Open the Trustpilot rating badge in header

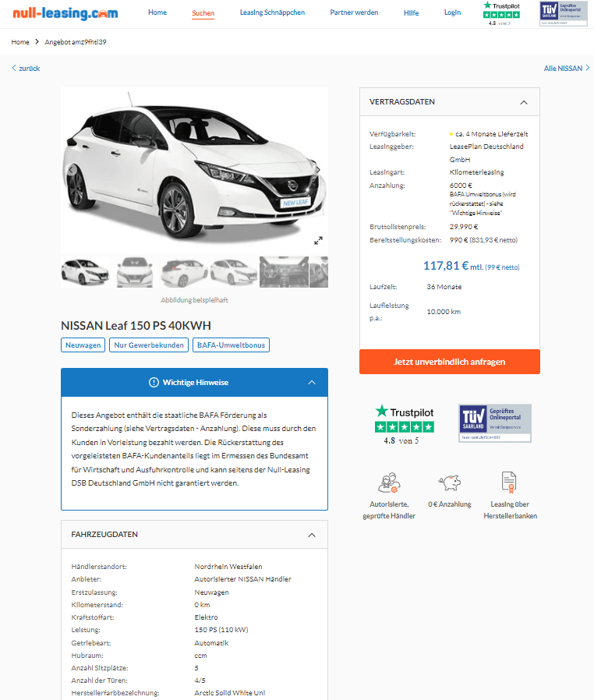pos(501,13)
